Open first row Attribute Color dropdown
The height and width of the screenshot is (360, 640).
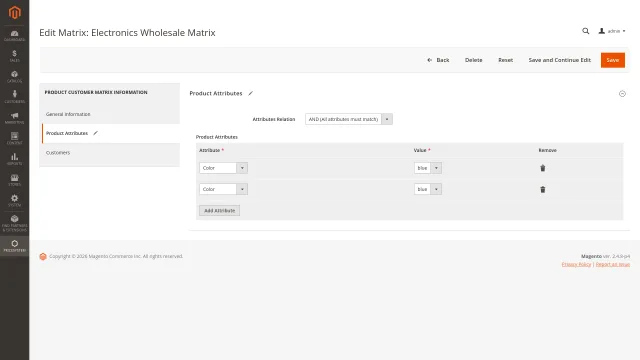223,168
